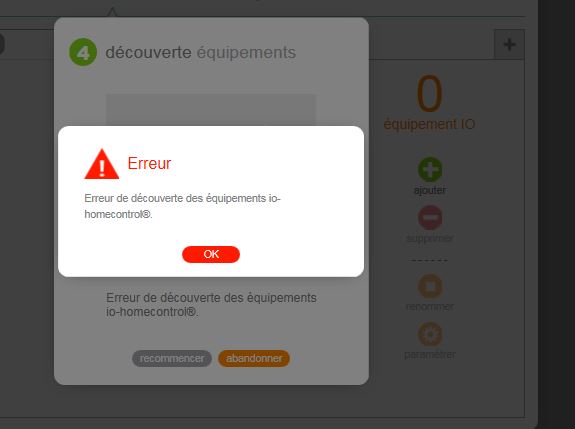
Task: Click the ajouter text label
Action: point(430,190)
